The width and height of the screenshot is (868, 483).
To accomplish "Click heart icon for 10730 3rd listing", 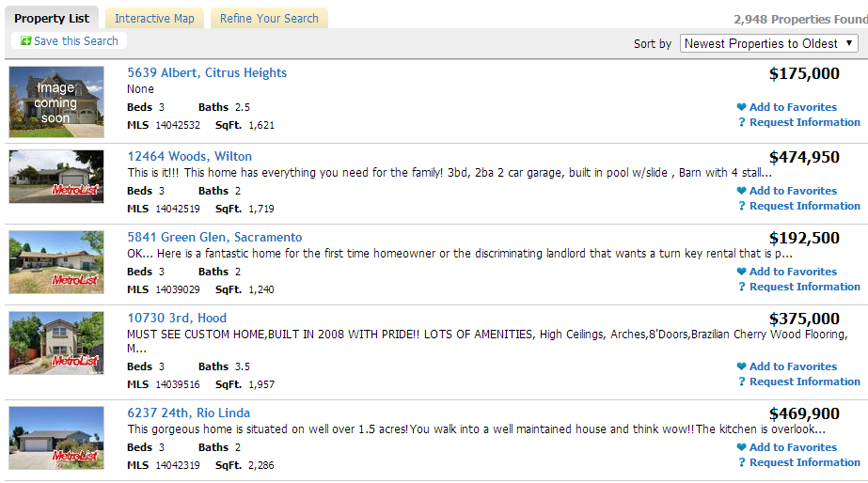I will pyautogui.click(x=741, y=367).
